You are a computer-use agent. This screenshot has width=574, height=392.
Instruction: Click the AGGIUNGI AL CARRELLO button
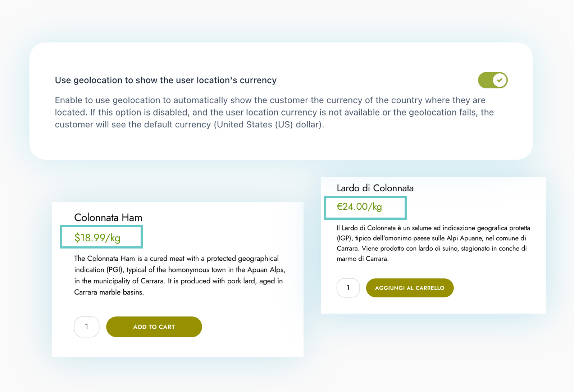(x=410, y=288)
